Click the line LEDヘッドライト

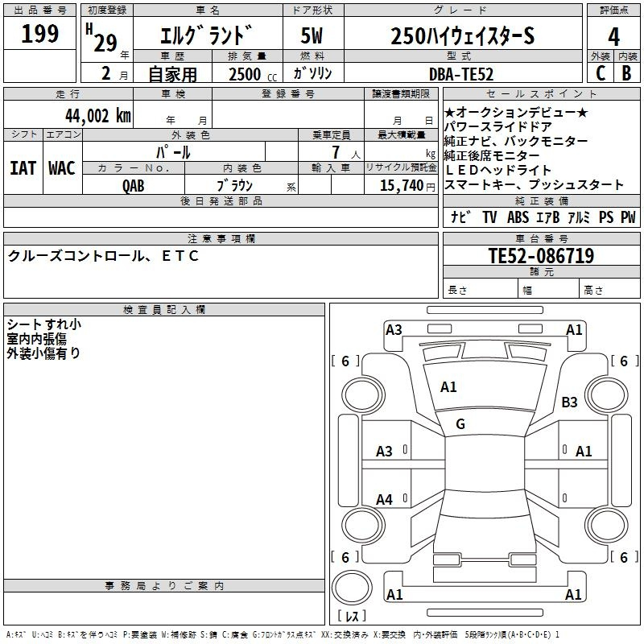pos(498,170)
